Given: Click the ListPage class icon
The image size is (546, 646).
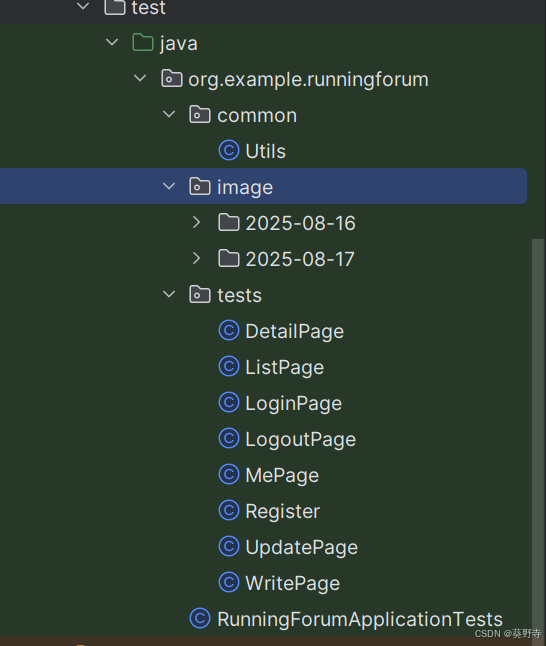Looking at the screenshot, I should (x=229, y=366).
